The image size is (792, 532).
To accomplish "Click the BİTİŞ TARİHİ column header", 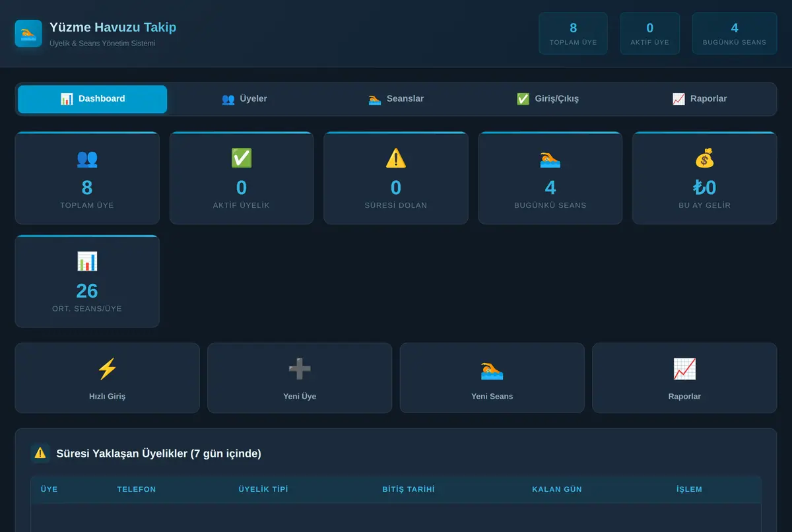I will tap(409, 490).
